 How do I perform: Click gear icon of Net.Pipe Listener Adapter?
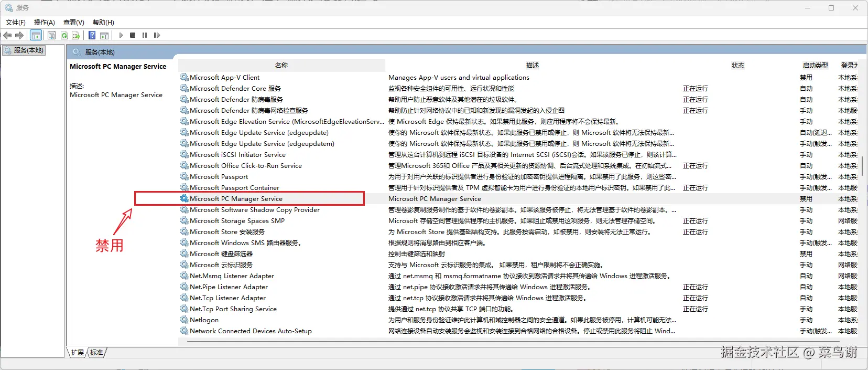tap(185, 287)
